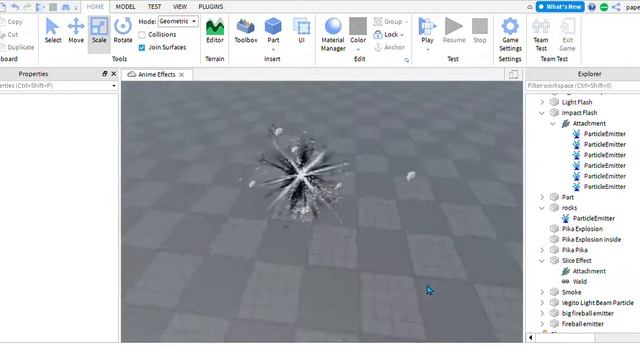Collapse the Impact Flash item
The image size is (640, 360).
pos(542,113)
